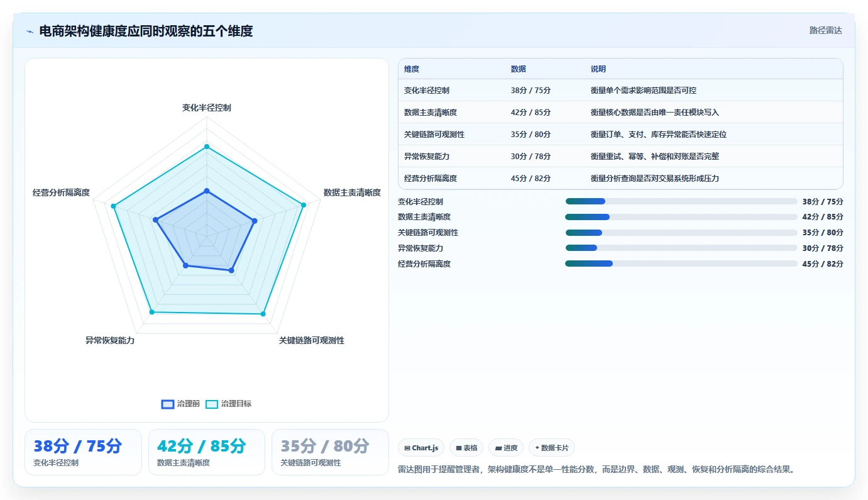Click the 数据 column header in the table
Screen dimensions: 868x500
point(519,69)
